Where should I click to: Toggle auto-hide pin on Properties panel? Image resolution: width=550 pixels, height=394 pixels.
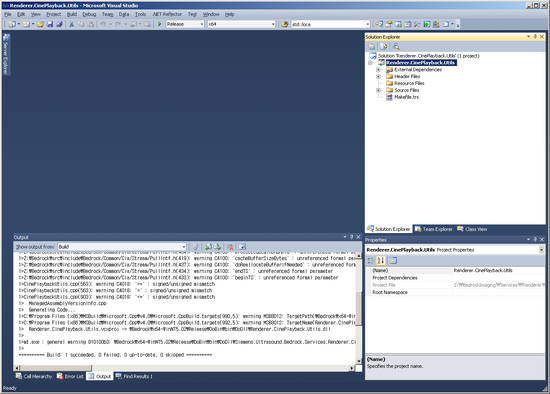(535, 239)
